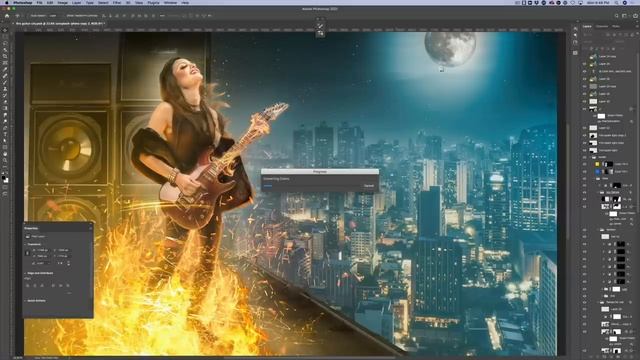Click foreground/background color swatches
640x360 pixels.
pyautogui.click(x=5, y=179)
